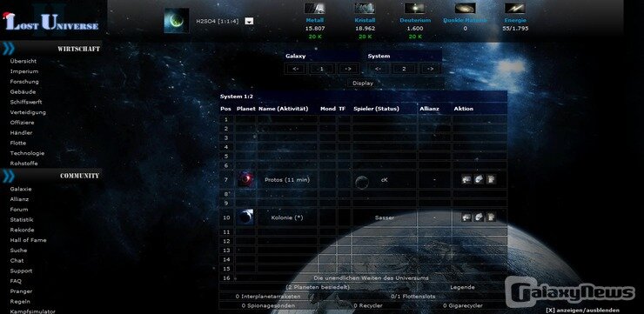Open Rekorde in the Community menu
Screen dimensions: 644x314
(x=22, y=230)
